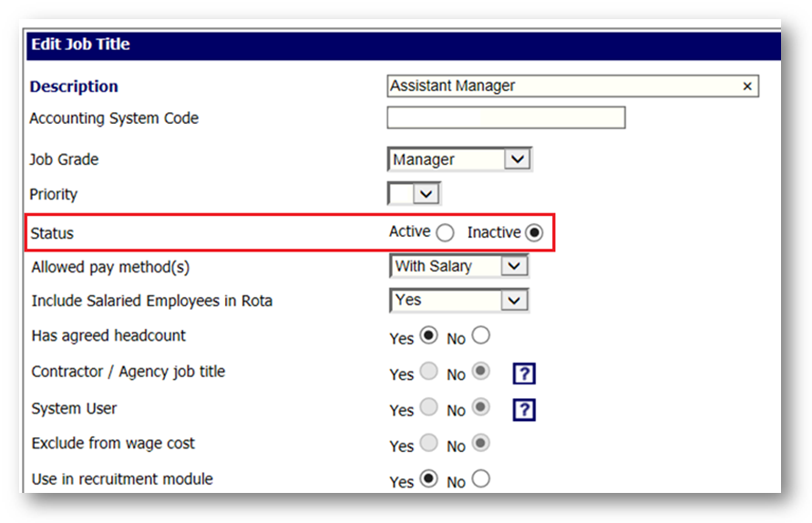This screenshot has width=812, height=523.
Task: Choose Yes for Exclude from wage cost
Action: [427, 444]
